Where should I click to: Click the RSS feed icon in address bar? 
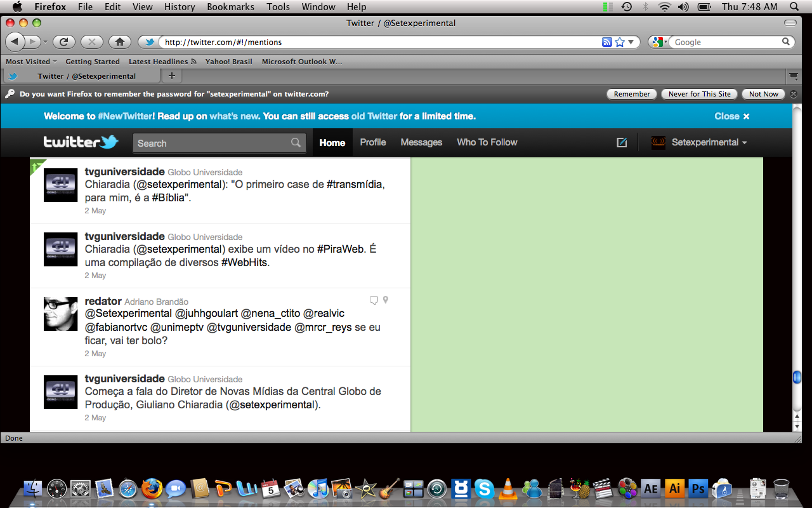[607, 42]
